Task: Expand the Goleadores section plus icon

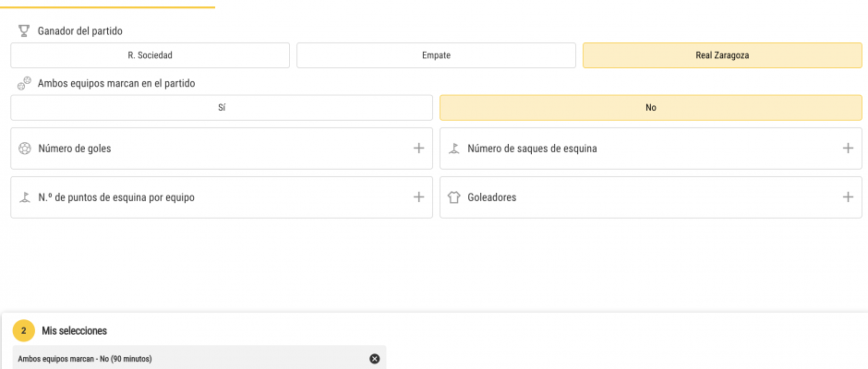Action: coord(848,196)
